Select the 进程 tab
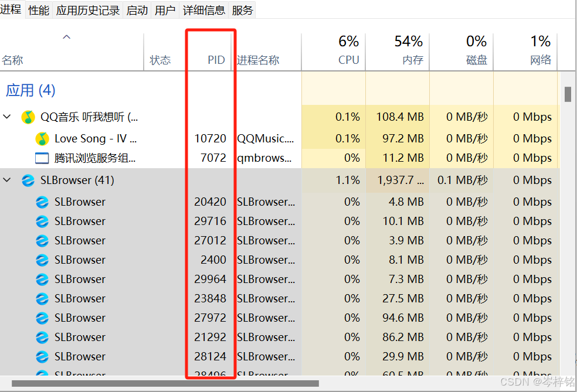This screenshot has height=392, width=577. pyautogui.click(x=11, y=9)
